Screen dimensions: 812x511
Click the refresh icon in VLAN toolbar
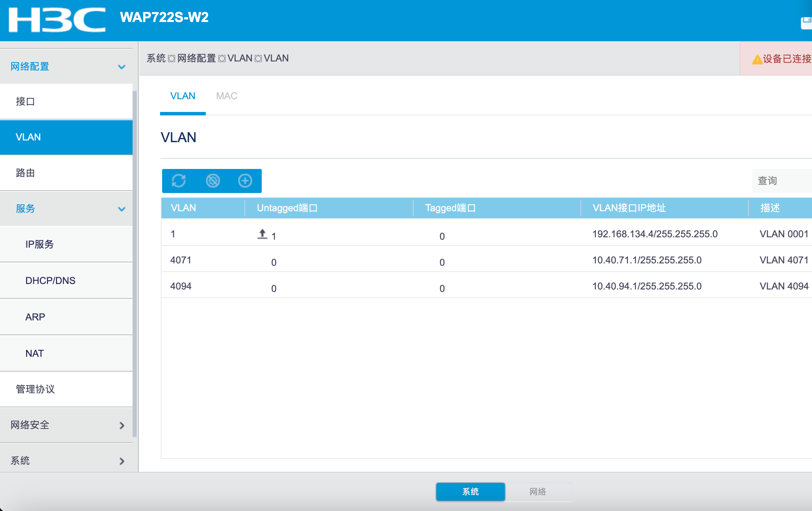tap(179, 181)
